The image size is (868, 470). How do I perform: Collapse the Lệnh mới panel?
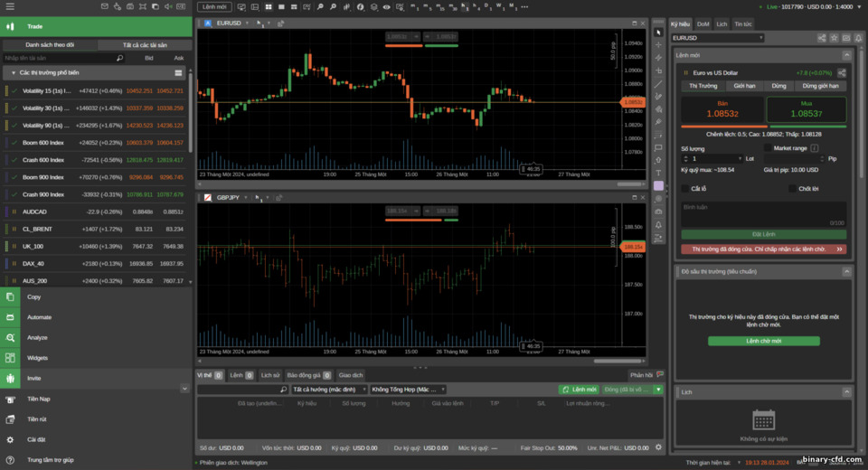coord(846,55)
